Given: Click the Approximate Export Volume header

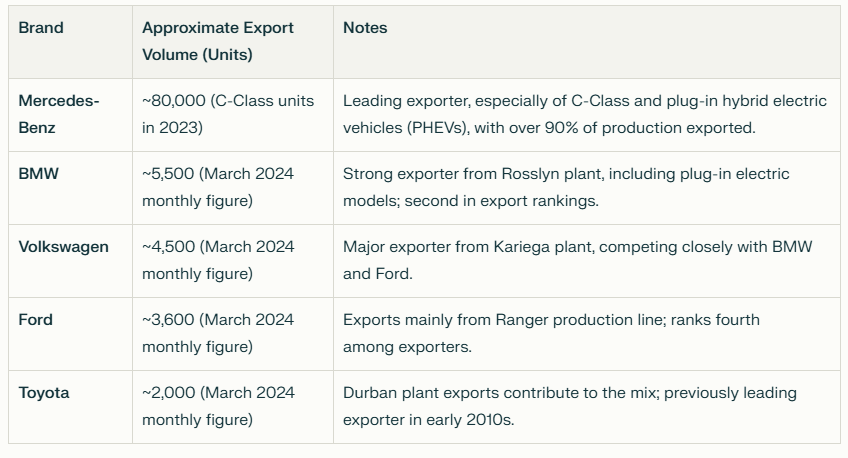Looking at the screenshot, I should click(x=217, y=42).
